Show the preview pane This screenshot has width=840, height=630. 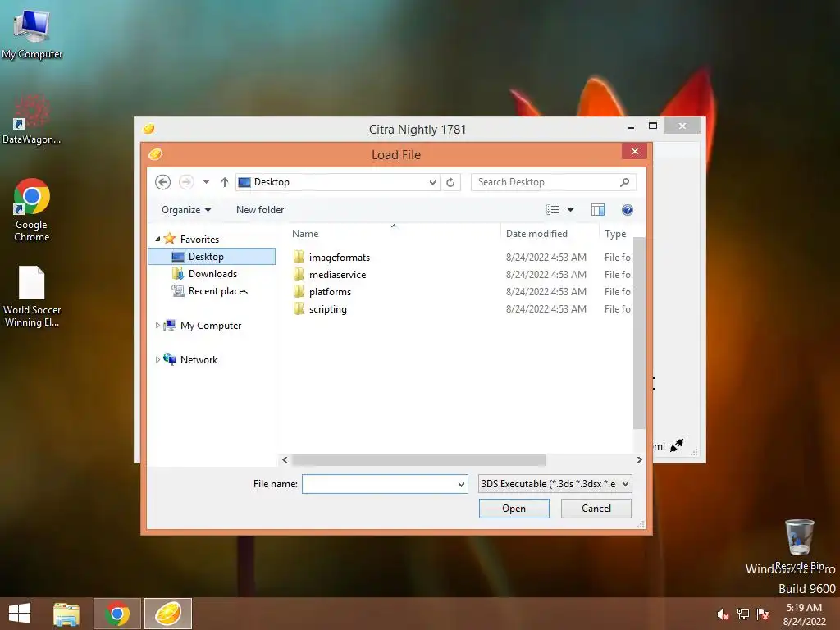(x=598, y=210)
